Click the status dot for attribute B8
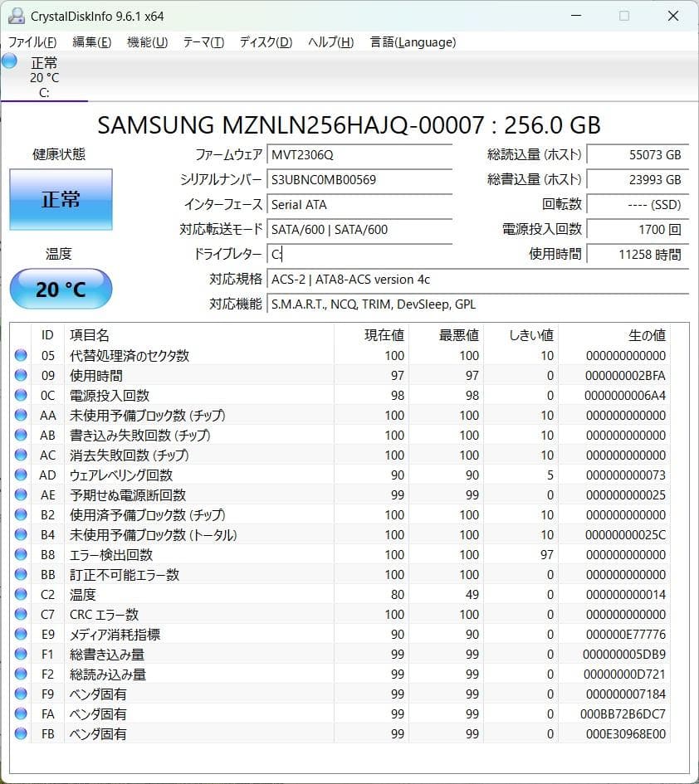 pyautogui.click(x=21, y=554)
